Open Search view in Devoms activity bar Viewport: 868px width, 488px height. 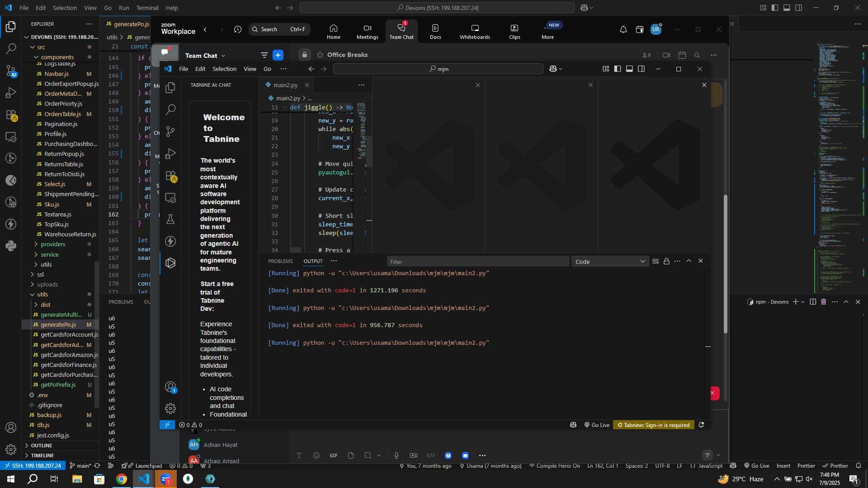(11, 48)
